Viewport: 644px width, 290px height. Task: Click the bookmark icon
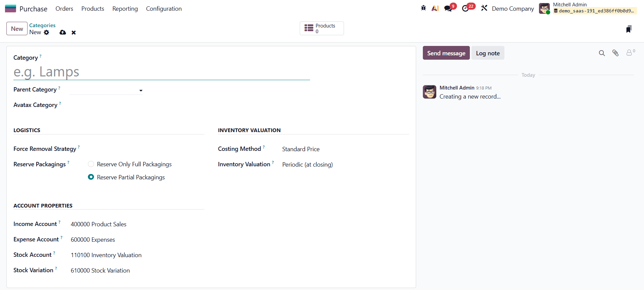pos(629,29)
